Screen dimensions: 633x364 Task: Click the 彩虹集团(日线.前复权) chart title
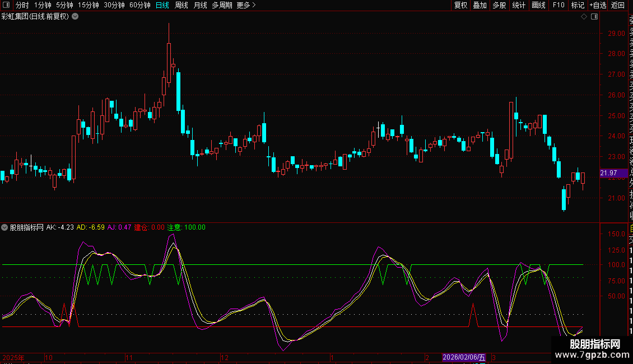click(35, 17)
